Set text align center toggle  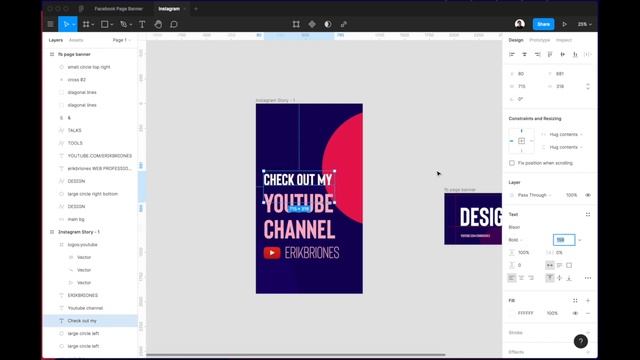[x=521, y=278]
